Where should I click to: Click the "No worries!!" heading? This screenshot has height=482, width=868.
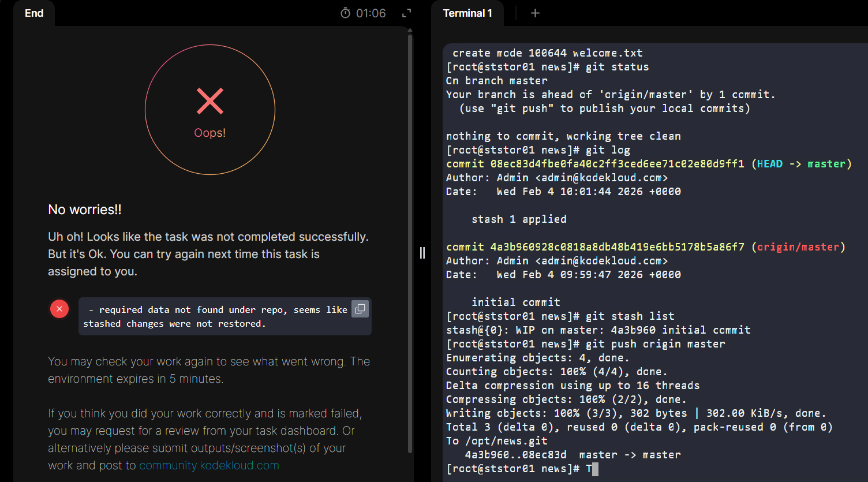click(85, 210)
